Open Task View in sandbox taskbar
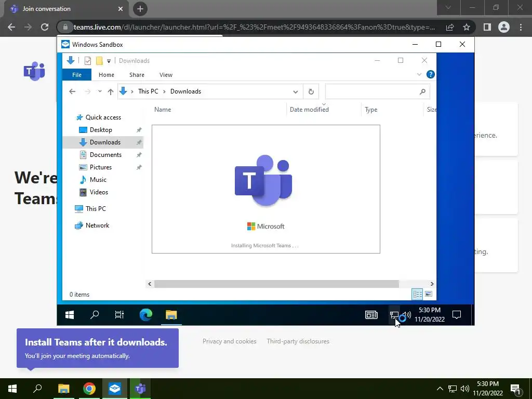 [x=119, y=315]
